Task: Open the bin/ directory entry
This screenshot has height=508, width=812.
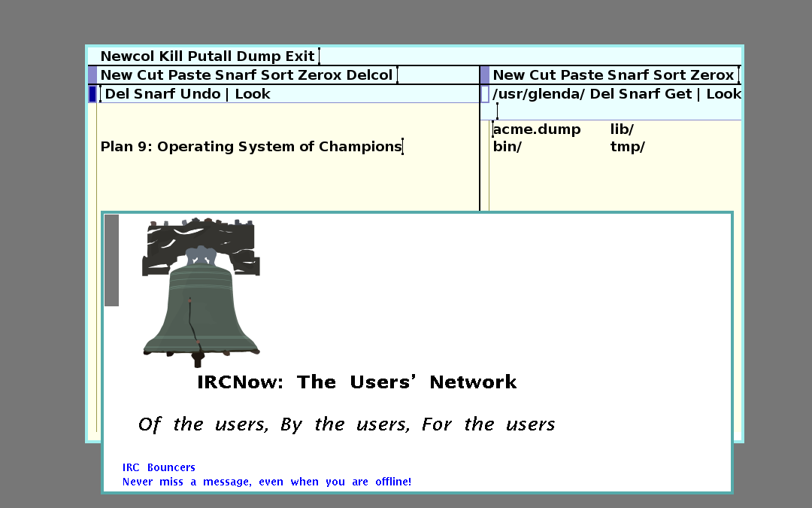Action: [507, 147]
